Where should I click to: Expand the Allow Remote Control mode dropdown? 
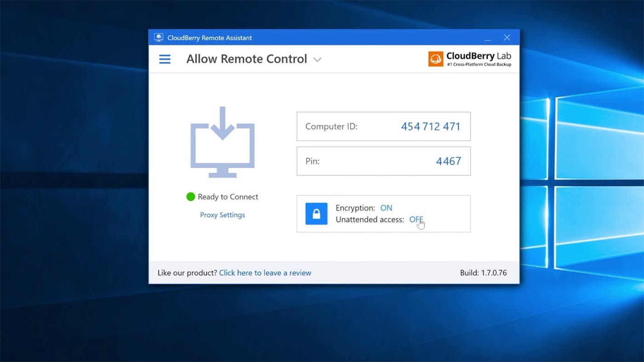coord(317,60)
